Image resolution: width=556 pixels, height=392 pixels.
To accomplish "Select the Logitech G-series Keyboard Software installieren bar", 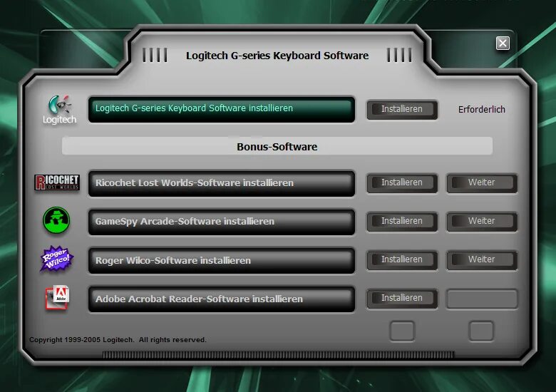I will pos(222,109).
